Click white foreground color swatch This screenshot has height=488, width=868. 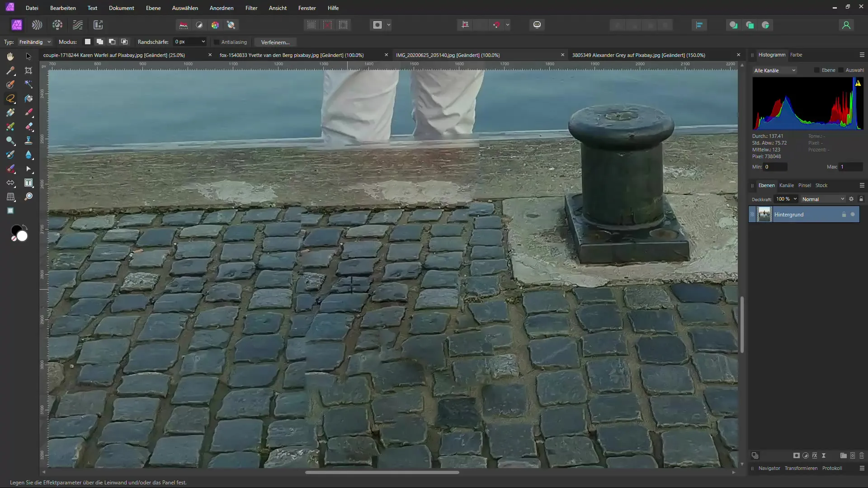[22, 236]
